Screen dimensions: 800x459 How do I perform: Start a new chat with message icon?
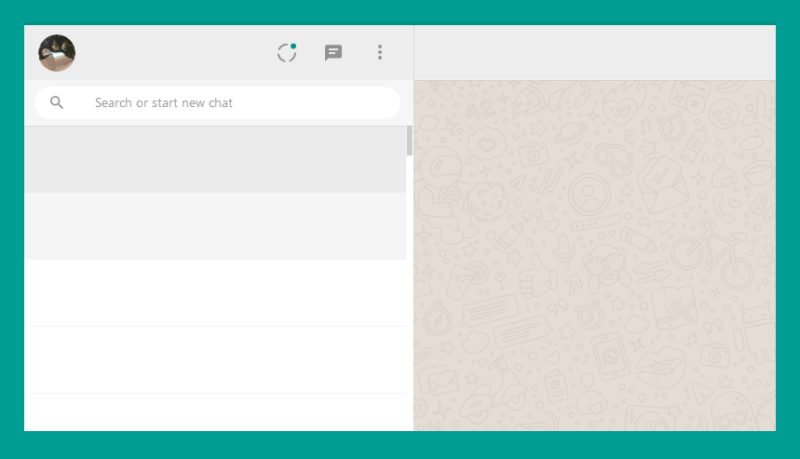pos(333,53)
